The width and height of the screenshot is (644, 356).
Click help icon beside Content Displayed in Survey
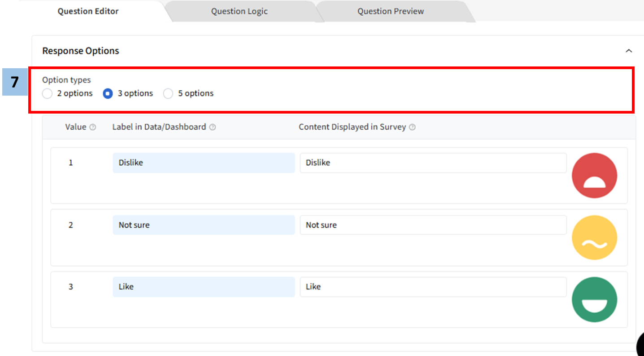click(412, 127)
